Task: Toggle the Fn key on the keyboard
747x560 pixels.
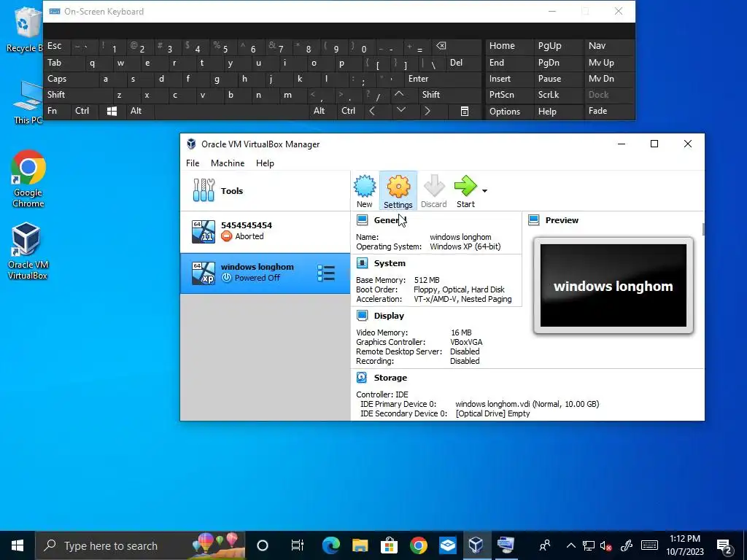Action: 56,111
